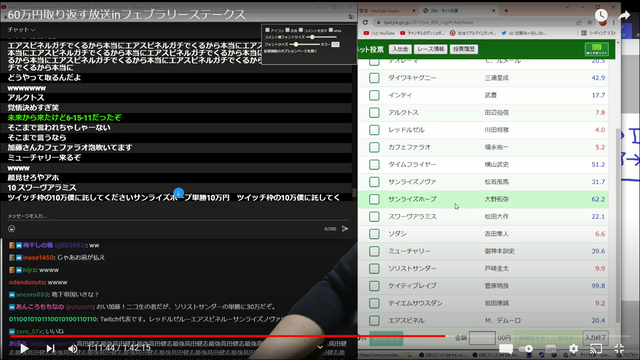Image resolution: width=640 pixels, height=360 pixels.
Task: Click the green purchase list button
Action: pyautogui.click(x=596, y=49)
